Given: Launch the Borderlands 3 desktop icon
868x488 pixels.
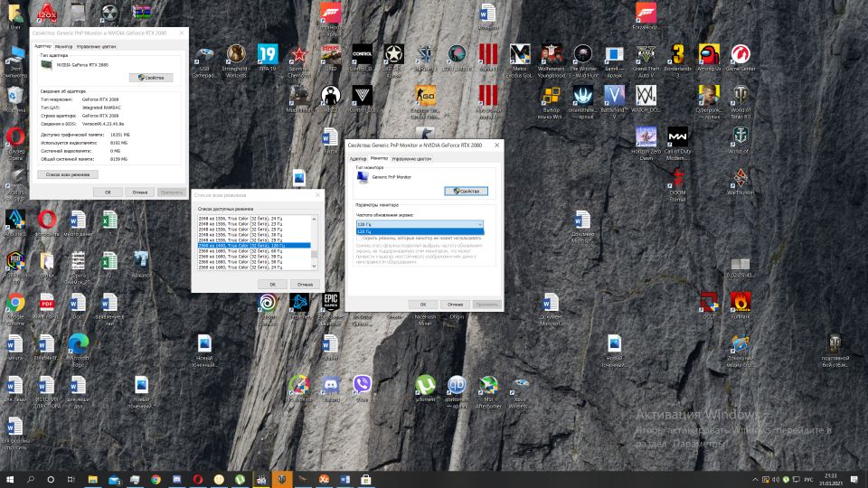Looking at the screenshot, I should (x=677, y=56).
